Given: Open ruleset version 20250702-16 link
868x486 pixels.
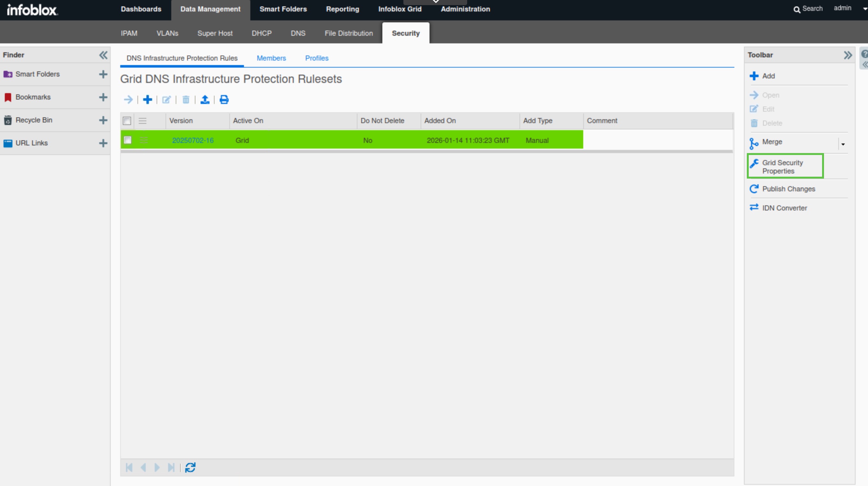Looking at the screenshot, I should click(x=193, y=141).
